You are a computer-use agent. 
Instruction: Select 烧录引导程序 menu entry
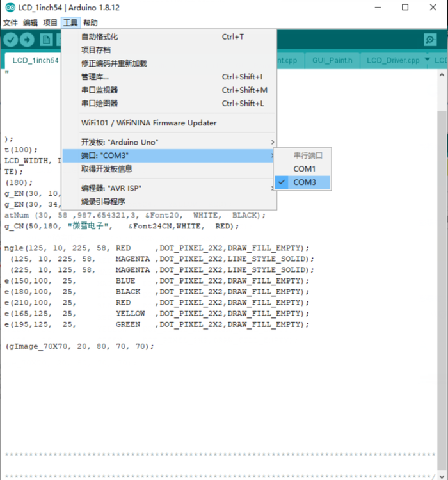[170, 202]
